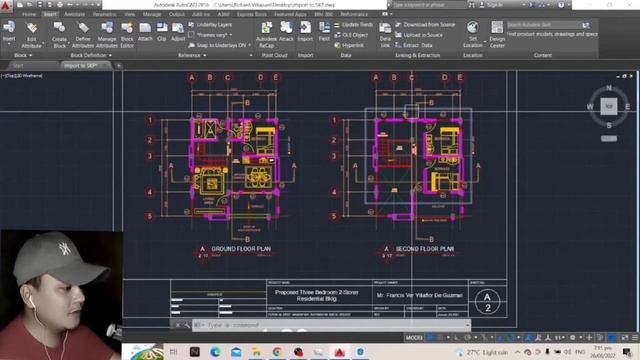The width and height of the screenshot is (640, 360).
Task: Expand the Insert button dropdown arrow
Action: coord(9,44)
